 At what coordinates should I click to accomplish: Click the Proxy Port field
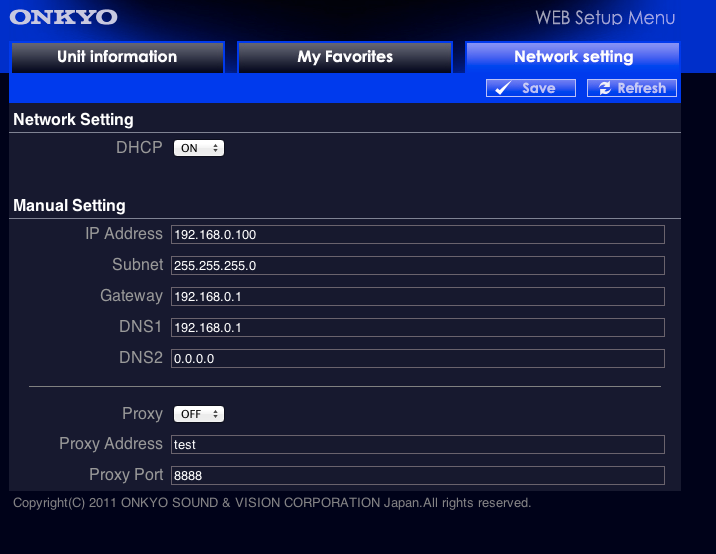click(417, 475)
